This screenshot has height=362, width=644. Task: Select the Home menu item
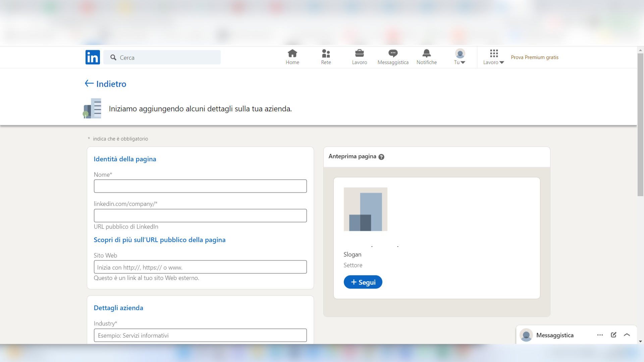click(x=292, y=57)
